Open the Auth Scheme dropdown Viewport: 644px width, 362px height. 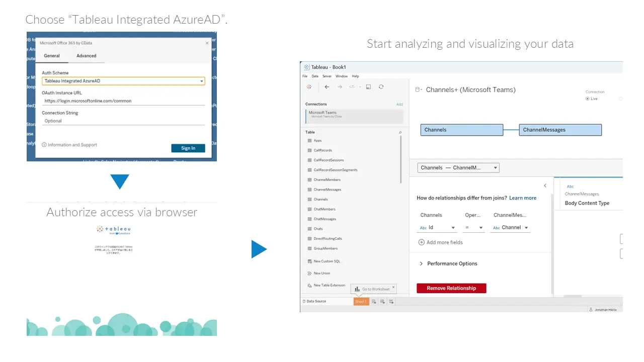click(201, 80)
